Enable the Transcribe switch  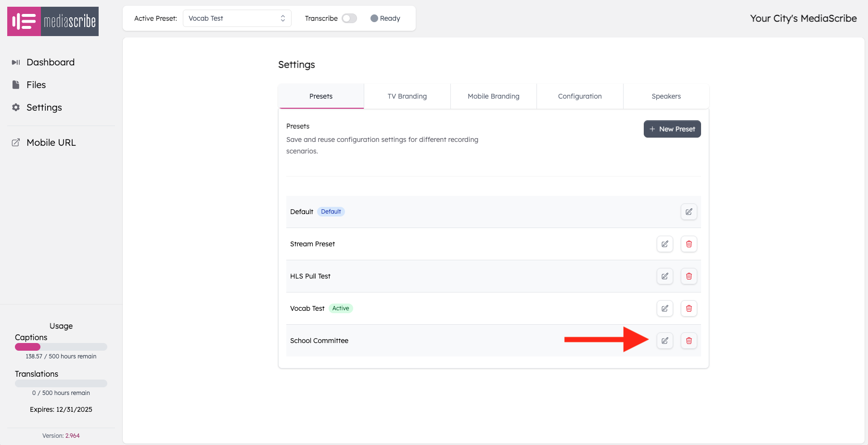tap(349, 18)
